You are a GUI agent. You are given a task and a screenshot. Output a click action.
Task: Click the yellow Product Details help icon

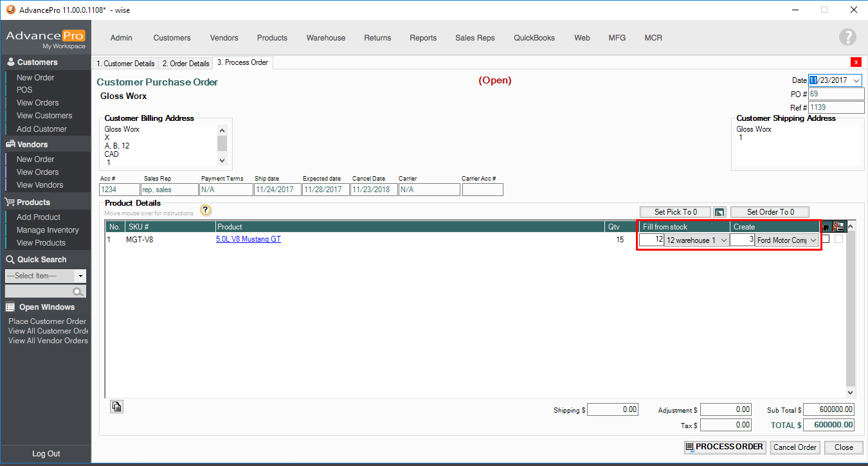(206, 210)
